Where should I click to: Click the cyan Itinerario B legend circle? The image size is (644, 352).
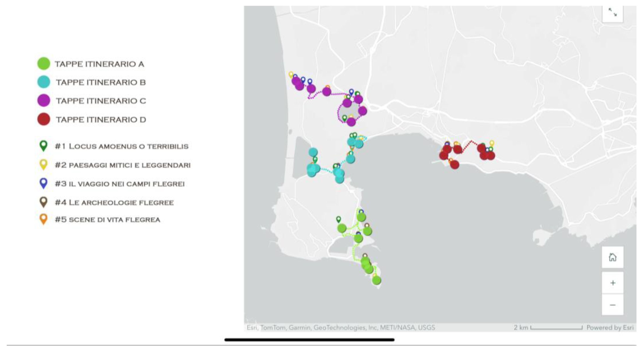point(44,82)
